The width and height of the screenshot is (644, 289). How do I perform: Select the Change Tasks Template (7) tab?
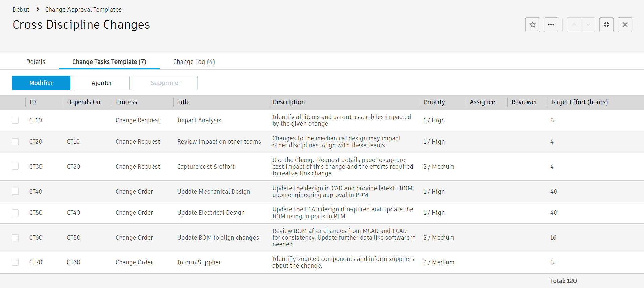coord(109,62)
